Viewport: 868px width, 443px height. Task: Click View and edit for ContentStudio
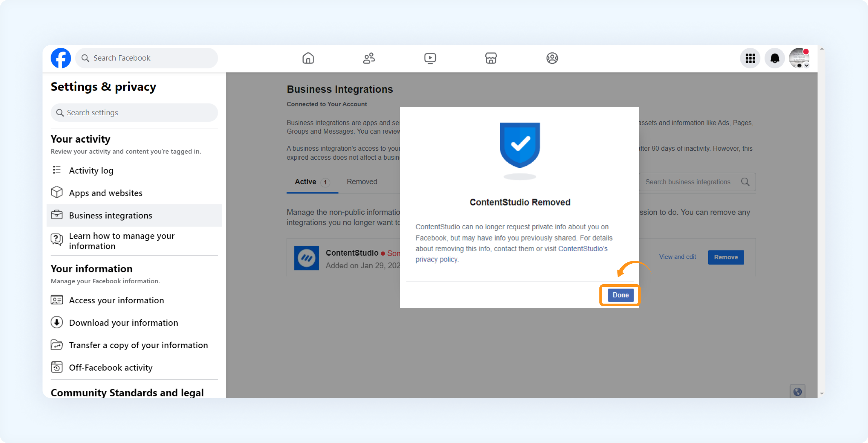tap(677, 257)
